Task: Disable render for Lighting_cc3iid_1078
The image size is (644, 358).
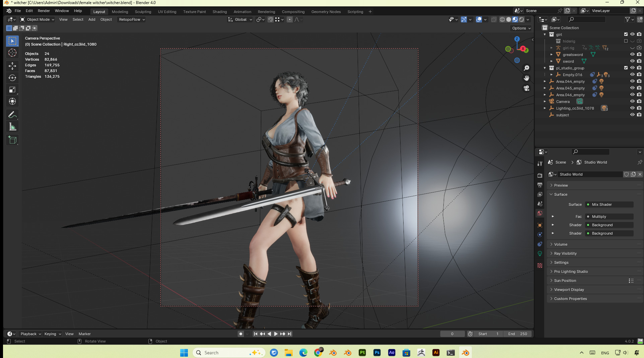Action: pyautogui.click(x=639, y=108)
